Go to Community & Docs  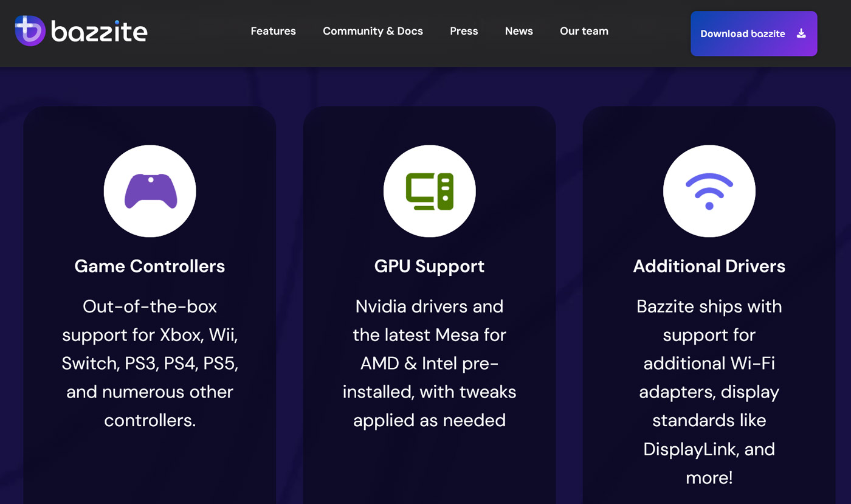(x=373, y=31)
